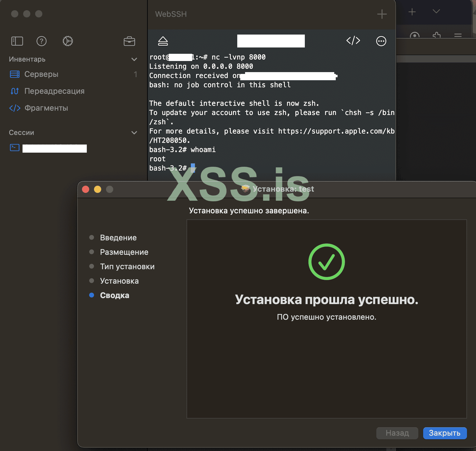Viewport: 476px width, 451px height.
Task: Click the Серверы server list icon
Action: coord(15,74)
